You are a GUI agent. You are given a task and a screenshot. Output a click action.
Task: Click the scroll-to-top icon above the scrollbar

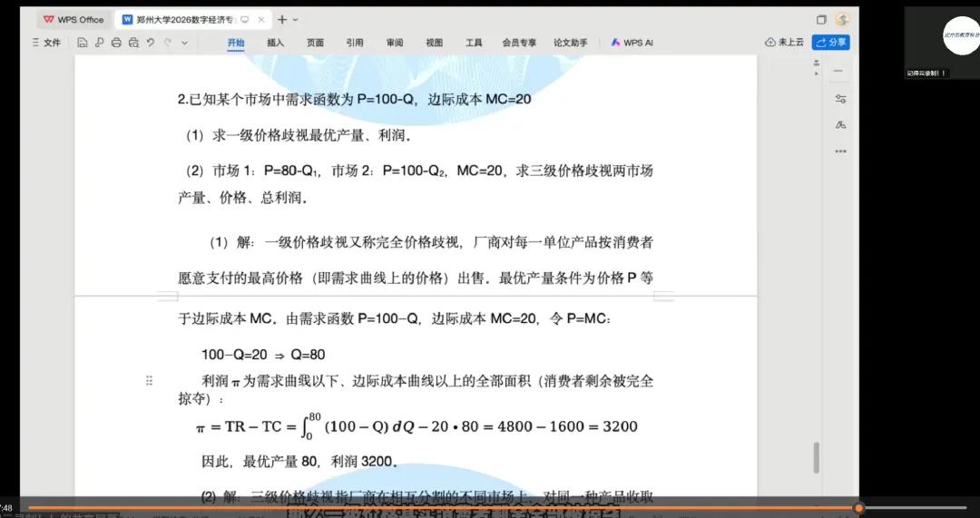pos(816,64)
